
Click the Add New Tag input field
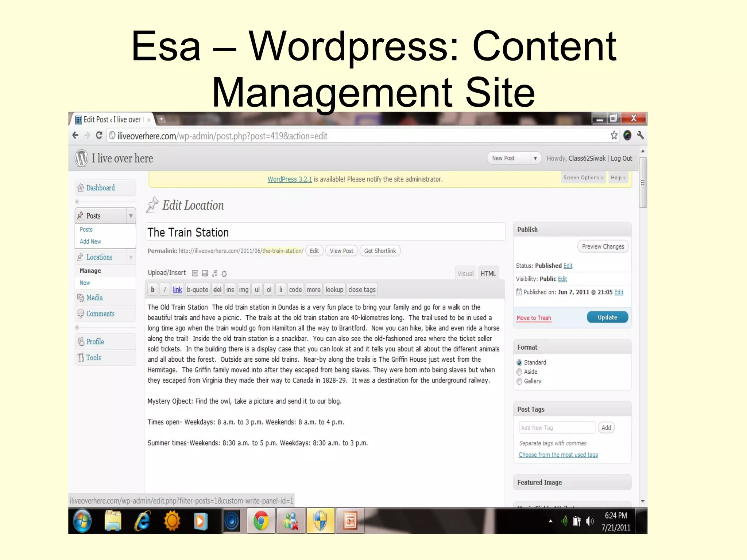(557, 428)
